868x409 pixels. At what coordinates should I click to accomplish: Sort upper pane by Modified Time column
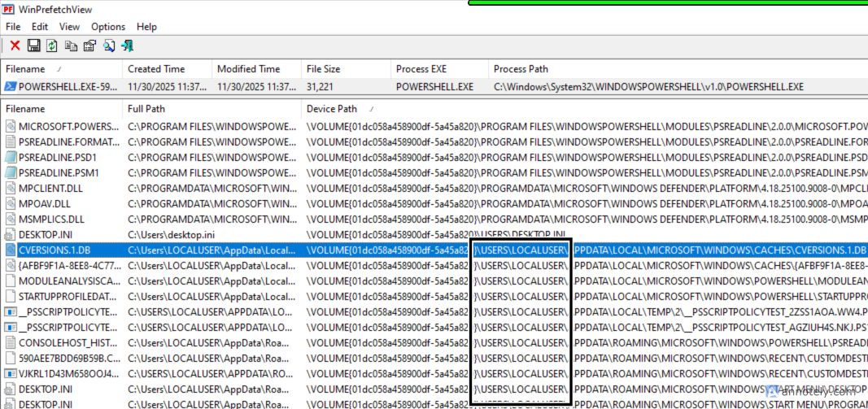pyautogui.click(x=256, y=69)
